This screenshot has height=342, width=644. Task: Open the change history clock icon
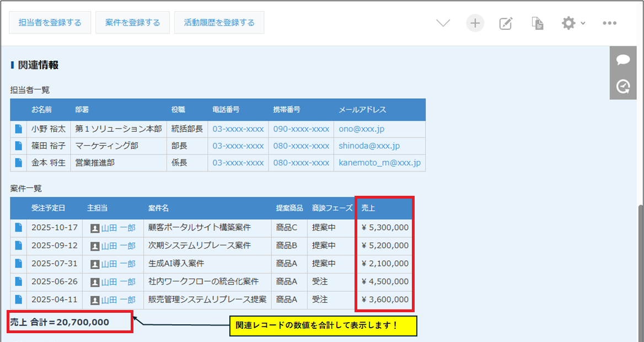coord(623,87)
